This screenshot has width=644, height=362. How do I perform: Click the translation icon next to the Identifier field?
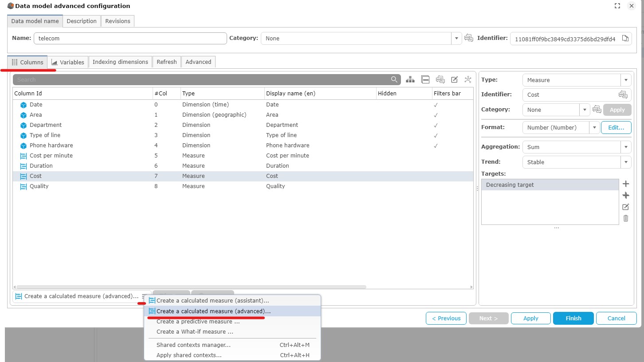coord(623,94)
